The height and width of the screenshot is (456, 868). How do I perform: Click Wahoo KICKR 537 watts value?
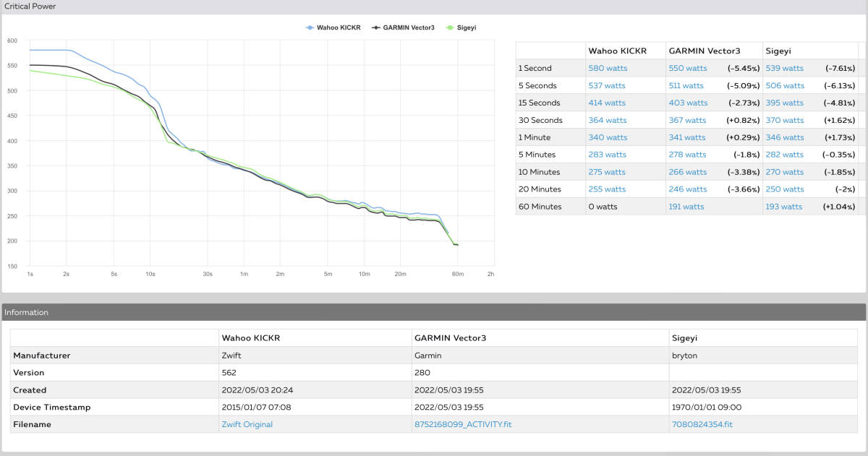[607, 85]
